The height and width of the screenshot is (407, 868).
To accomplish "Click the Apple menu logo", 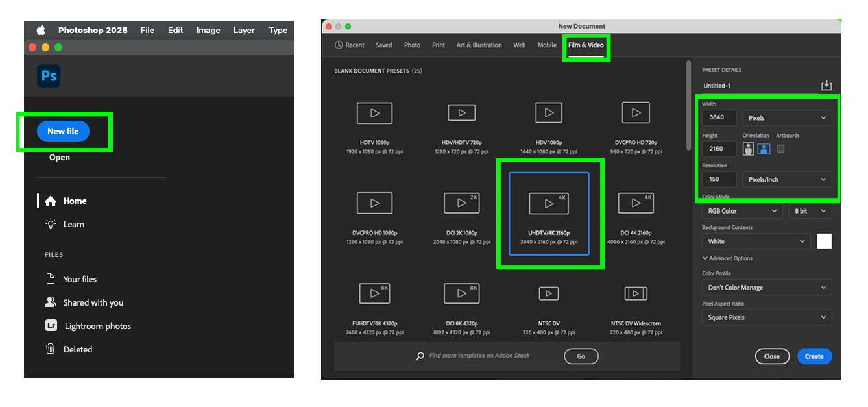I will (41, 30).
